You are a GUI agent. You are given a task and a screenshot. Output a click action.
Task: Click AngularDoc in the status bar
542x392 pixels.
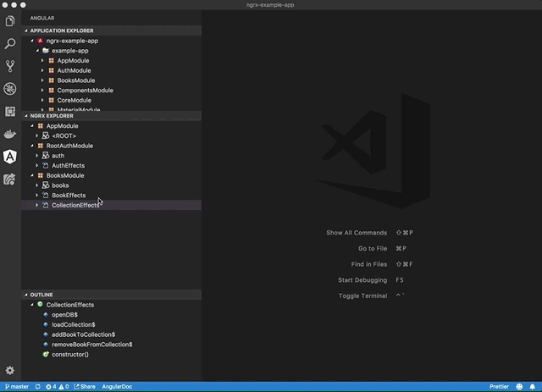117,386
